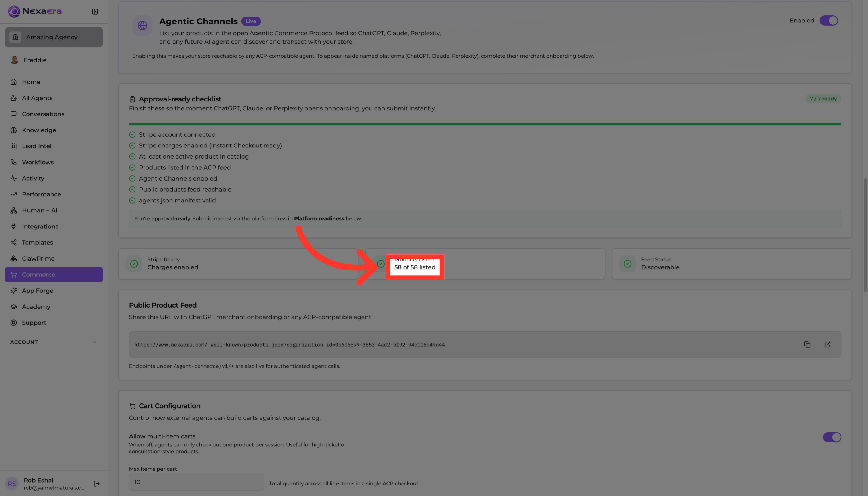Click the Stripe Ready check icon
Image resolution: width=868 pixels, height=496 pixels.
[134, 264]
